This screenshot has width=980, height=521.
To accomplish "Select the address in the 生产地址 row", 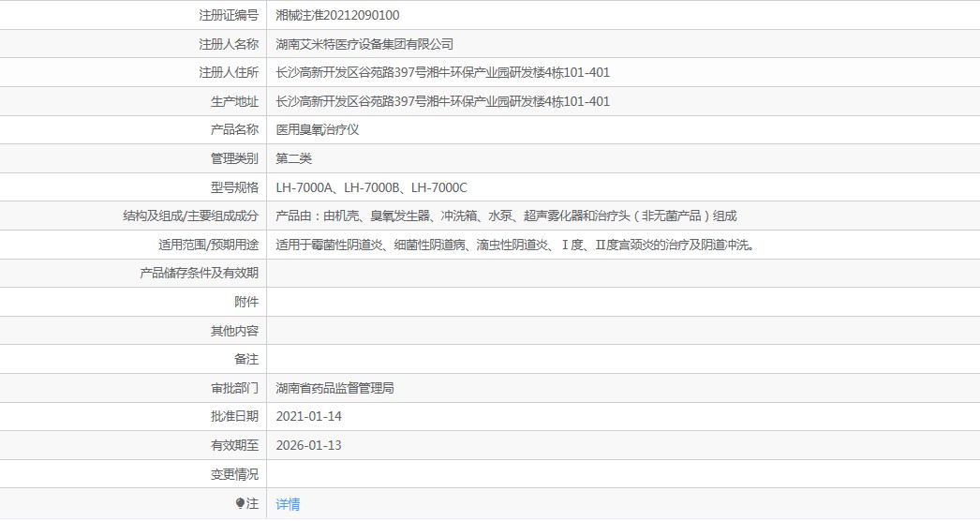I will (x=442, y=101).
